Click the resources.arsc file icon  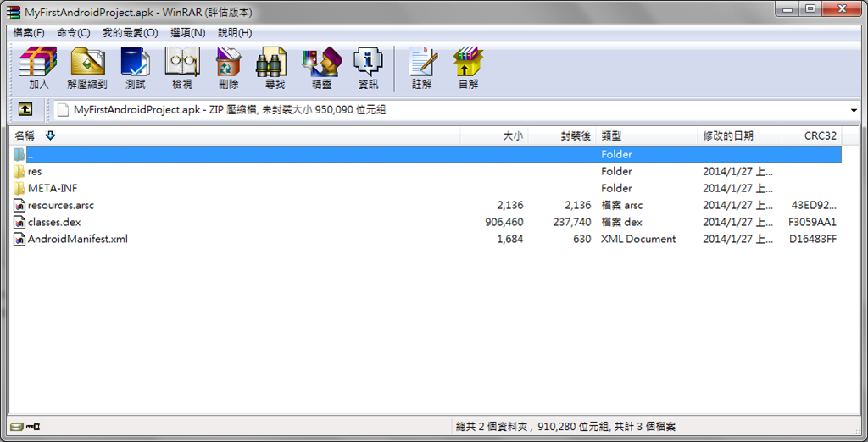coord(19,205)
